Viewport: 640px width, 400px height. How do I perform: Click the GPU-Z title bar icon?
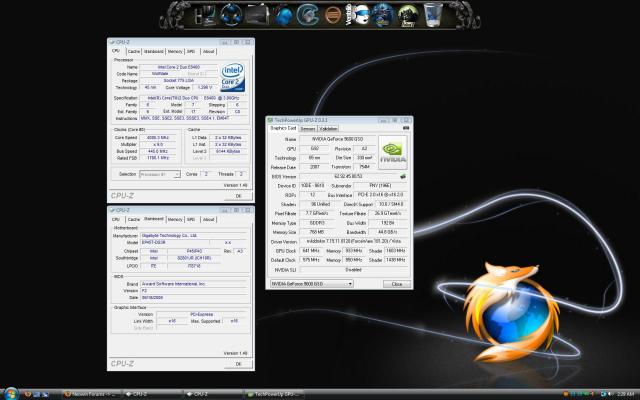click(x=270, y=120)
